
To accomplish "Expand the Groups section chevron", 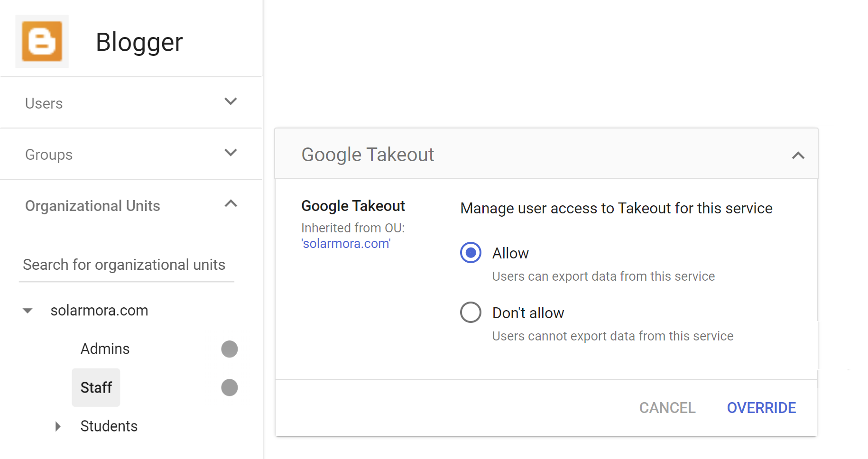I will (231, 153).
